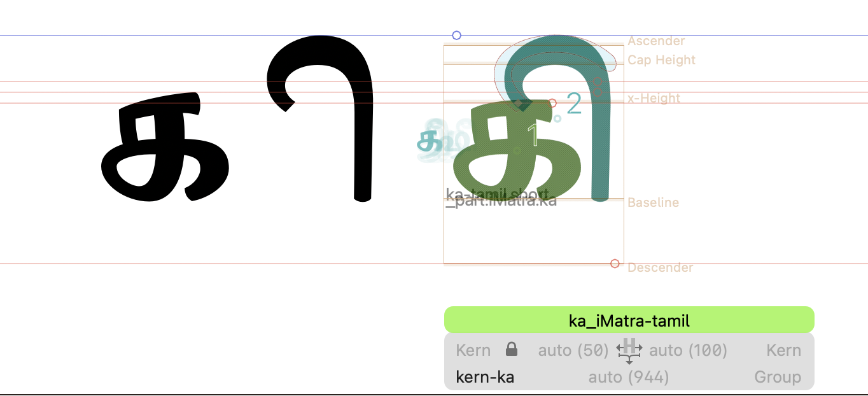
Task: Click the right Kern value field
Action: pos(783,350)
